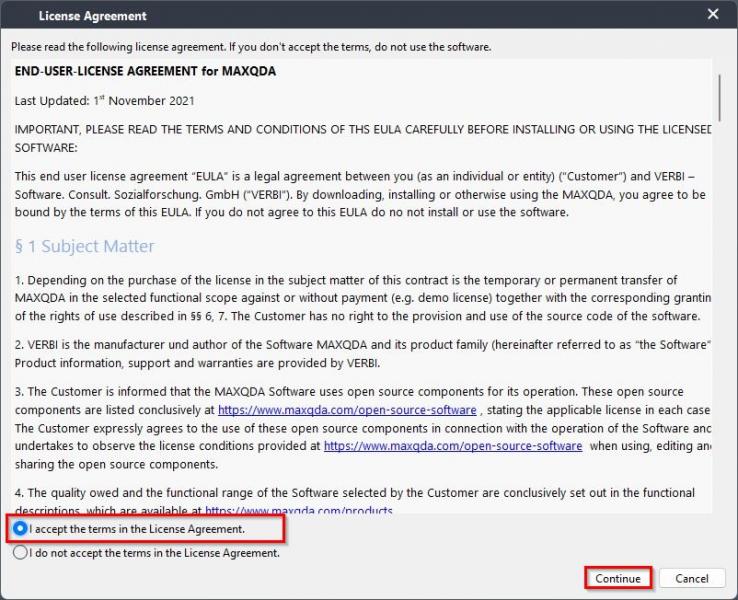This screenshot has width=738, height=600.
Task: Open the first open-source-software link in paragraph 3
Action: click(x=347, y=410)
